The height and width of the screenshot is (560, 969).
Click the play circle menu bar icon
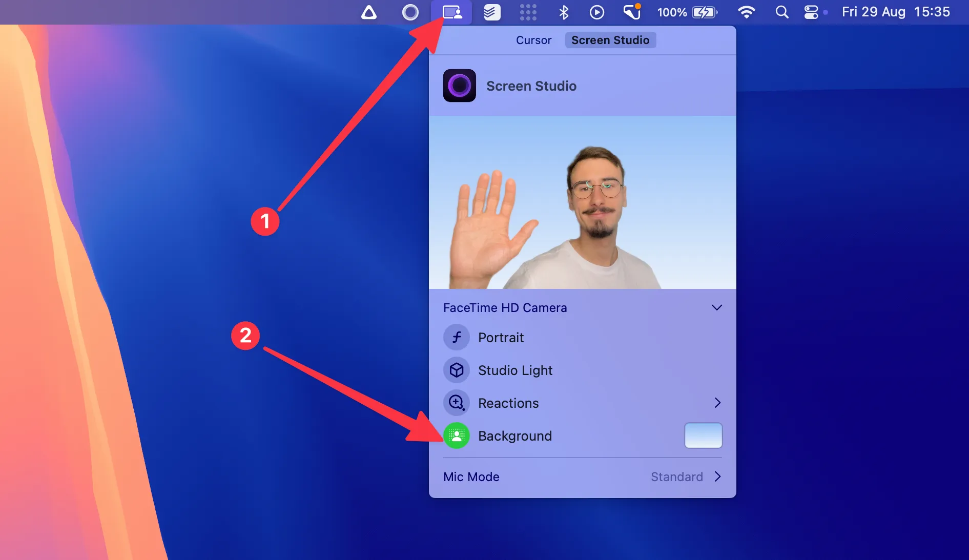point(596,12)
